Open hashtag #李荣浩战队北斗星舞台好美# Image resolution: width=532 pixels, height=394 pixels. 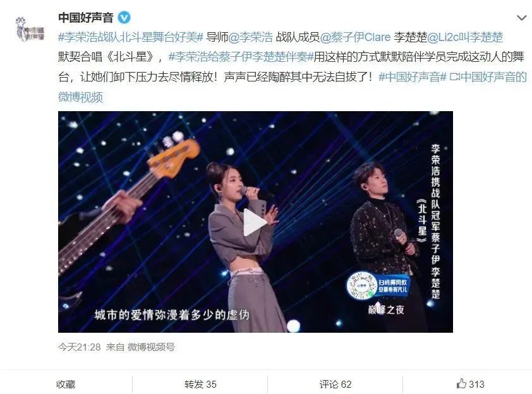click(131, 37)
